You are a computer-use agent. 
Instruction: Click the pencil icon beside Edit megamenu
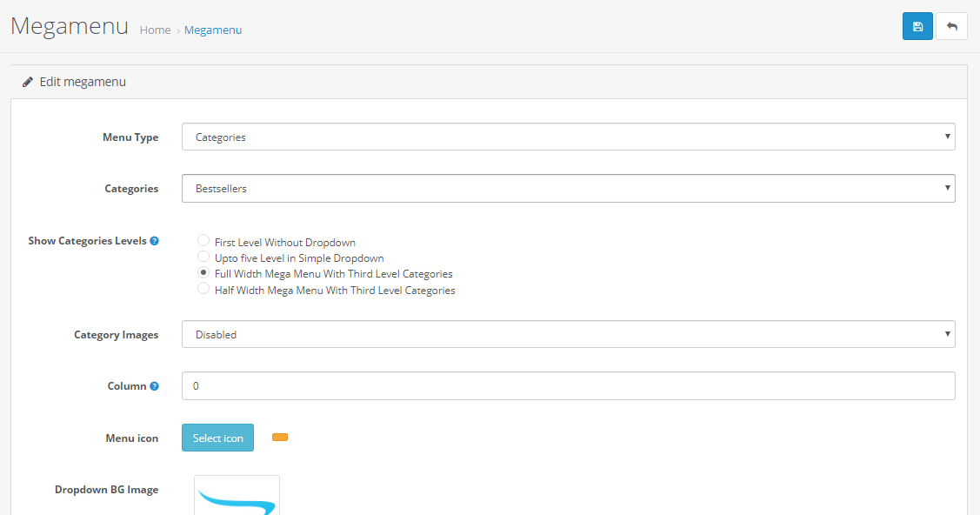click(28, 82)
